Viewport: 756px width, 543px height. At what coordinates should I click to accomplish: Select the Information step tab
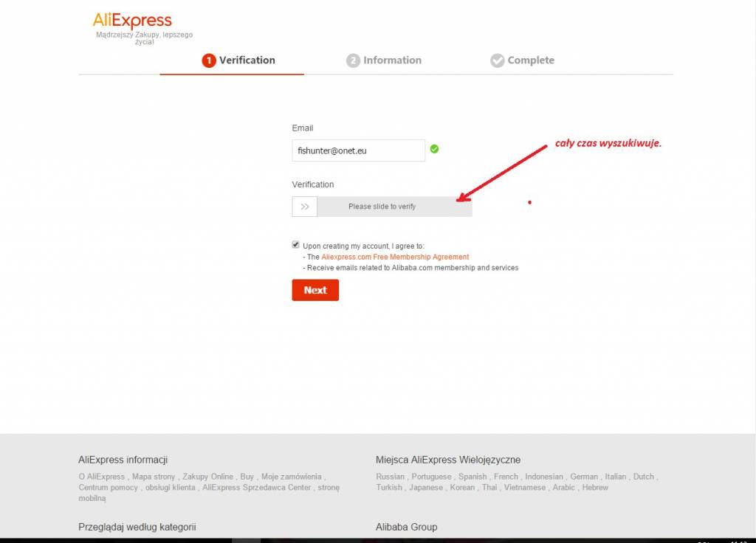point(384,60)
